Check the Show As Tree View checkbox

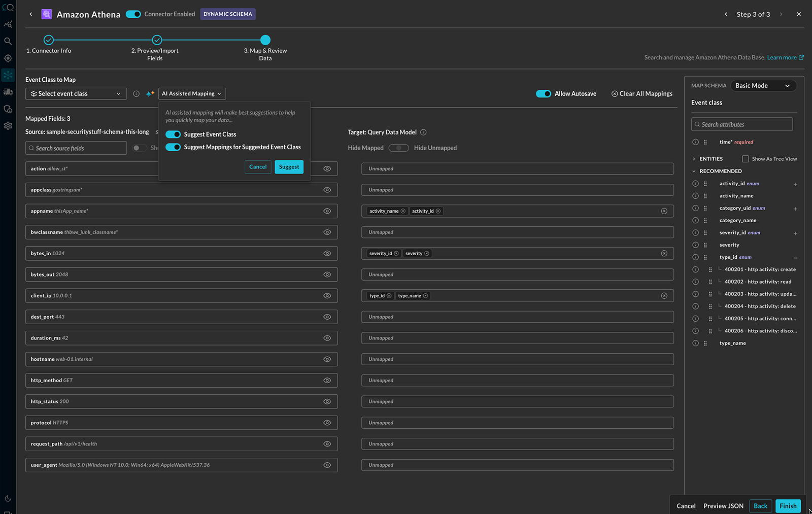tap(746, 159)
